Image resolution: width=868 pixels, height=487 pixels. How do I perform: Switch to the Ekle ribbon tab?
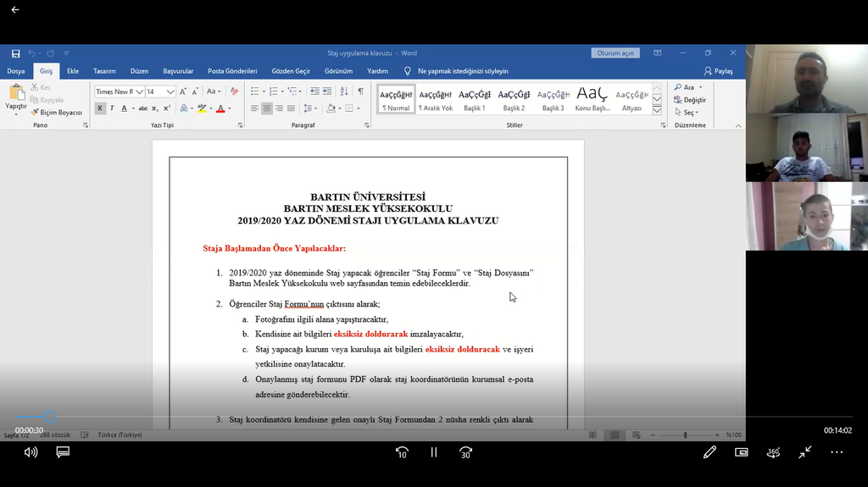[73, 71]
